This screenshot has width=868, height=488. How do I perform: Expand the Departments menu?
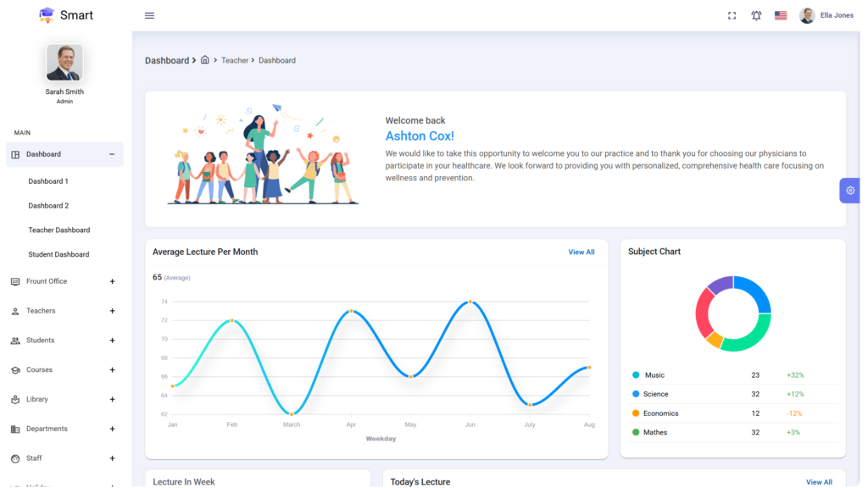[x=113, y=429]
